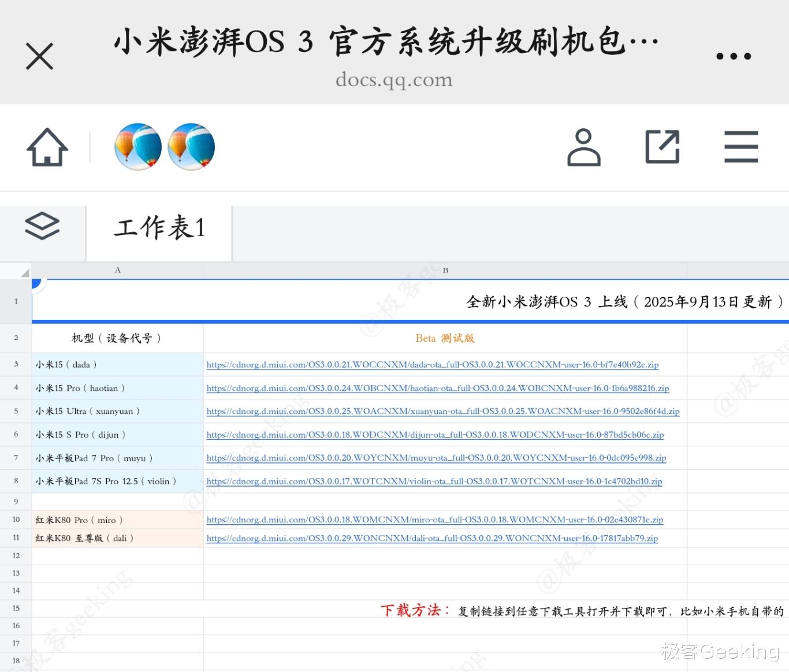Select column A header
This screenshot has width=789, height=672.
(117, 270)
